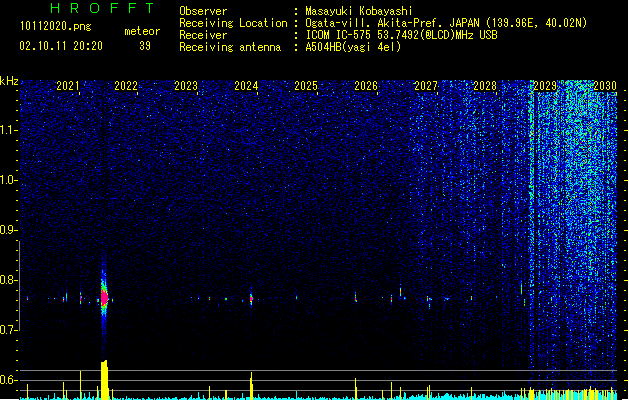Click the HROFFT title text
Screen dimensions: 629x400
103,8
